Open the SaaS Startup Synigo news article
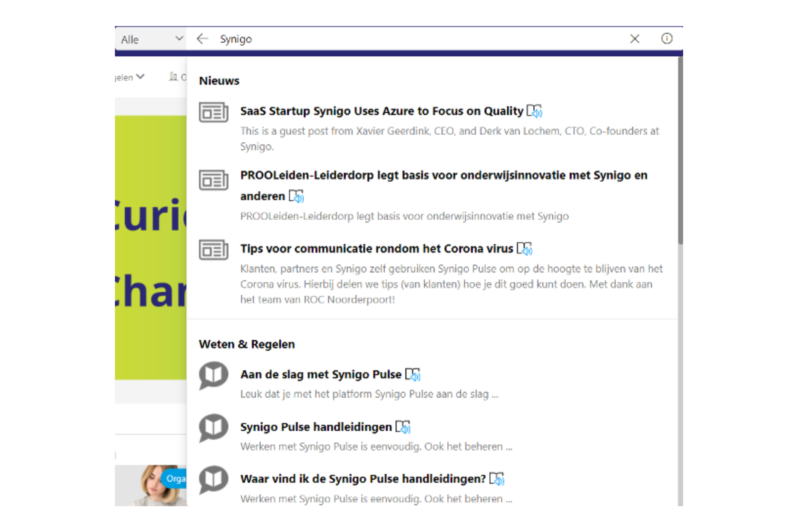Image resolution: width=798 pixels, height=532 pixels. [x=382, y=111]
